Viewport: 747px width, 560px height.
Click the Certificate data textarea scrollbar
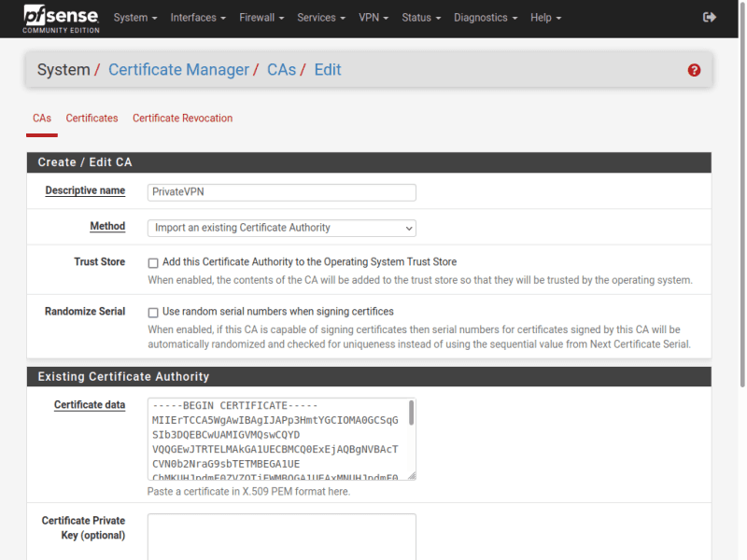[x=411, y=415]
